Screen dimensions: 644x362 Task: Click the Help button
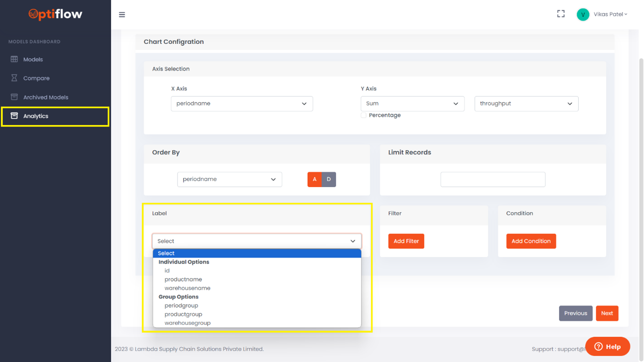[607, 346]
